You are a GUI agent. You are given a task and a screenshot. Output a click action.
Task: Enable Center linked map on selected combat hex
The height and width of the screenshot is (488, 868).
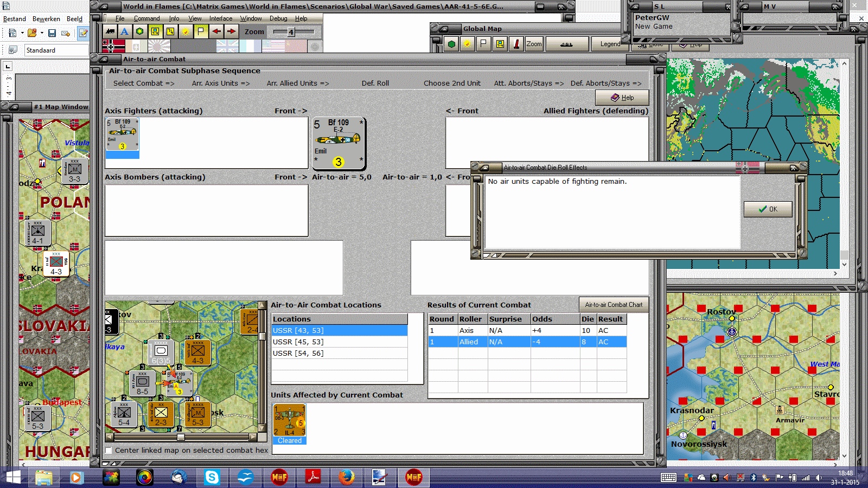(109, 450)
